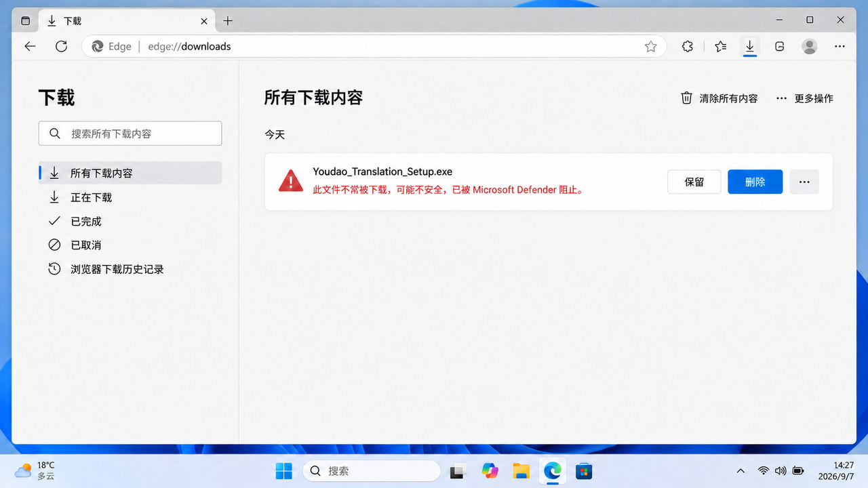868x488 pixels.
Task: Go back with the back arrow
Action: click(30, 46)
